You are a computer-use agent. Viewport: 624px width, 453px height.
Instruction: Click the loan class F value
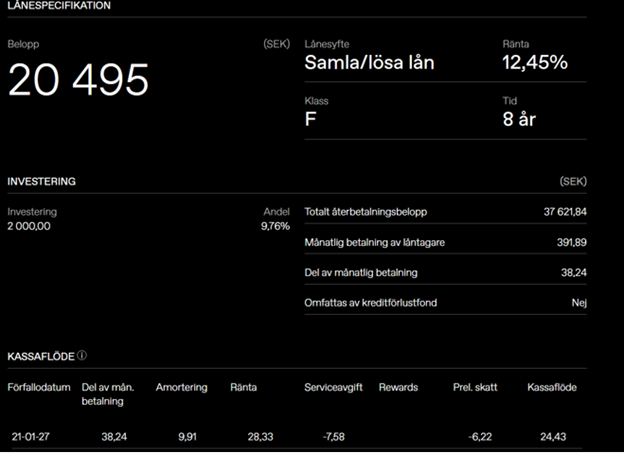[310, 119]
